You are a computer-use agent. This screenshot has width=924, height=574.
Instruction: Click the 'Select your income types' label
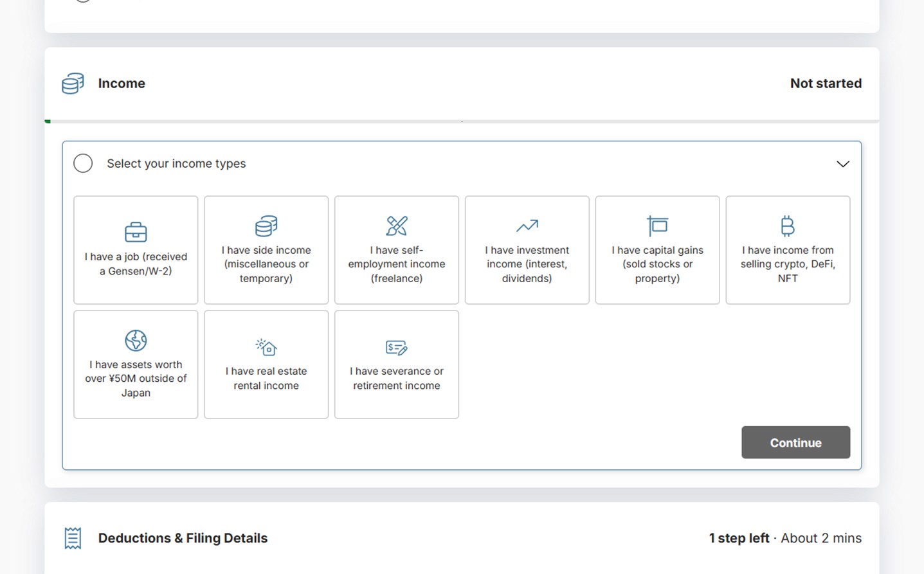[176, 163]
